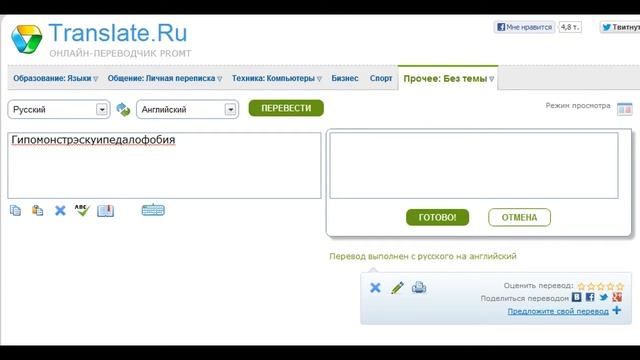Click Facebook Мне нравится like button
Screen dimensions: 640x360
coord(524,27)
